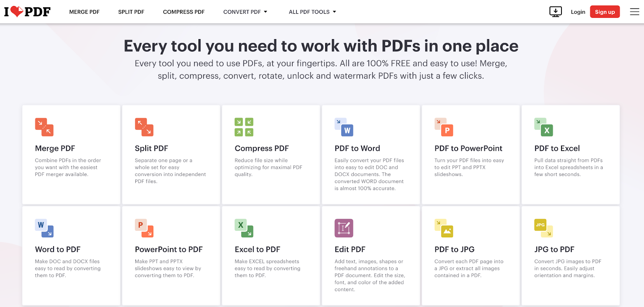Click the 'Every tool you need' main heading
Screen dimensions: 644x307
(x=321, y=46)
